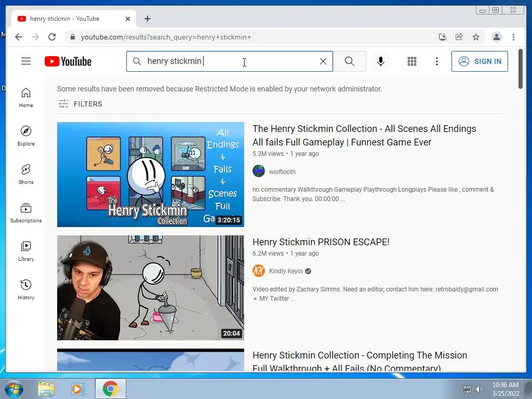The image size is (532, 399).
Task: Click the 'no commentary Walkthrough' description
Action: coord(373,194)
